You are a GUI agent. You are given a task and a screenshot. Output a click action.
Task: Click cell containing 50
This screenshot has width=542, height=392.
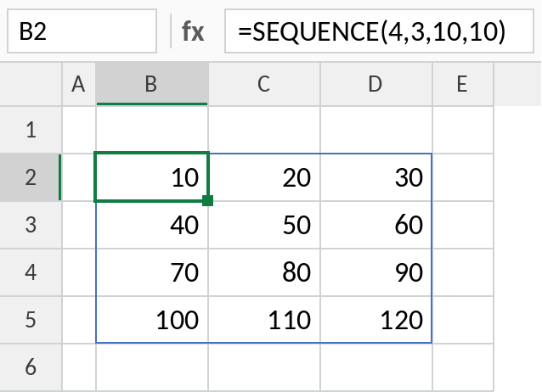point(264,225)
